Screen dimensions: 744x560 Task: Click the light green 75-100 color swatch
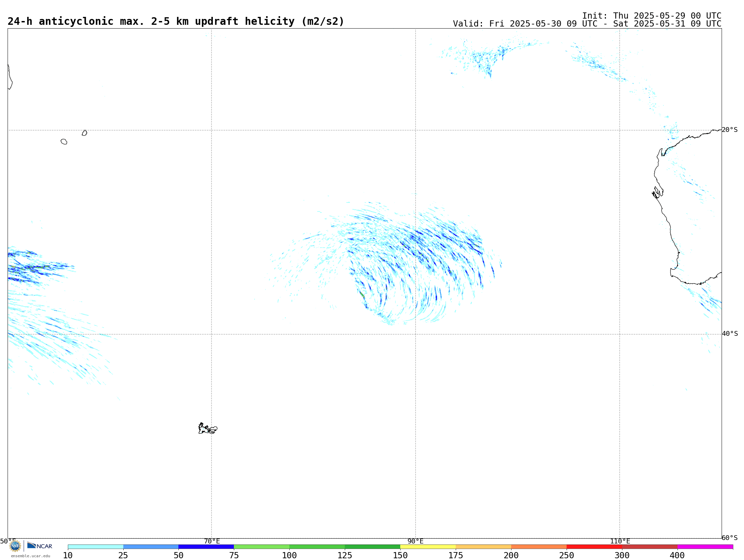pos(261,547)
